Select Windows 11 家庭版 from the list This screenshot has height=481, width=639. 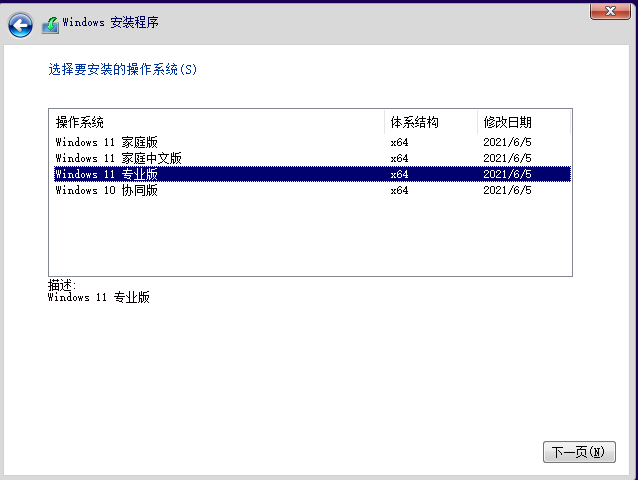pos(106,142)
